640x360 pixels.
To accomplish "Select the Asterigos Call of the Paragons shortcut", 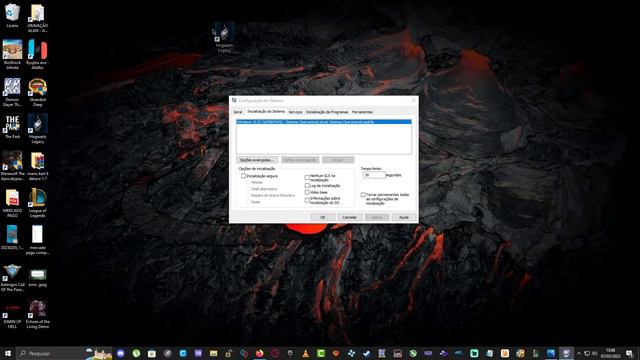I will pyautogui.click(x=12, y=277).
